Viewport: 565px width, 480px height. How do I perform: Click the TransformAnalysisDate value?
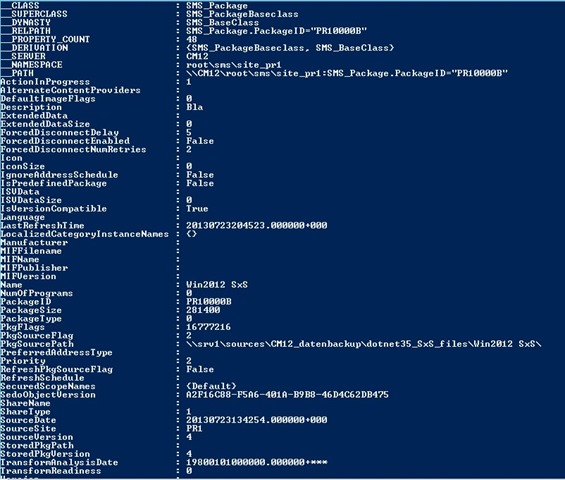coord(257,462)
